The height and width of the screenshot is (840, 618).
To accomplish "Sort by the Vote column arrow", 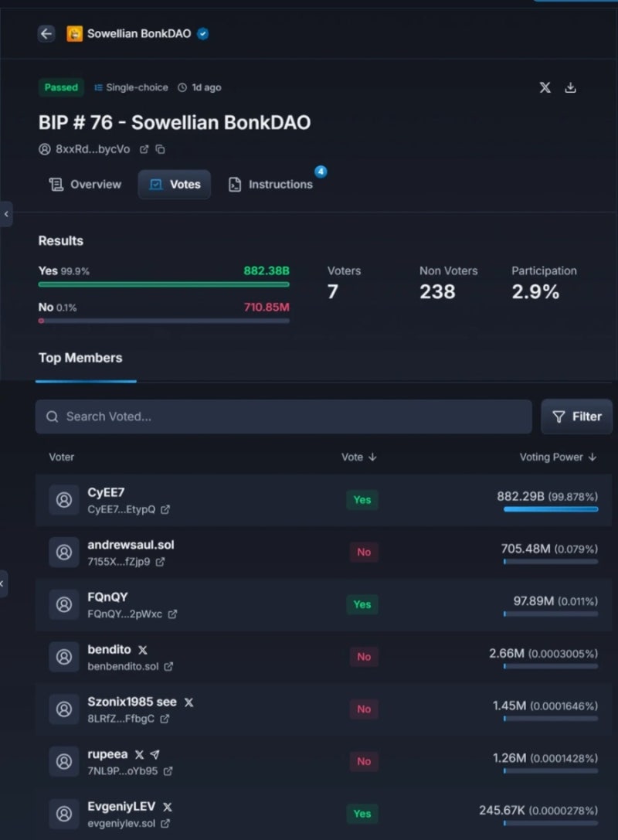I will [372, 457].
